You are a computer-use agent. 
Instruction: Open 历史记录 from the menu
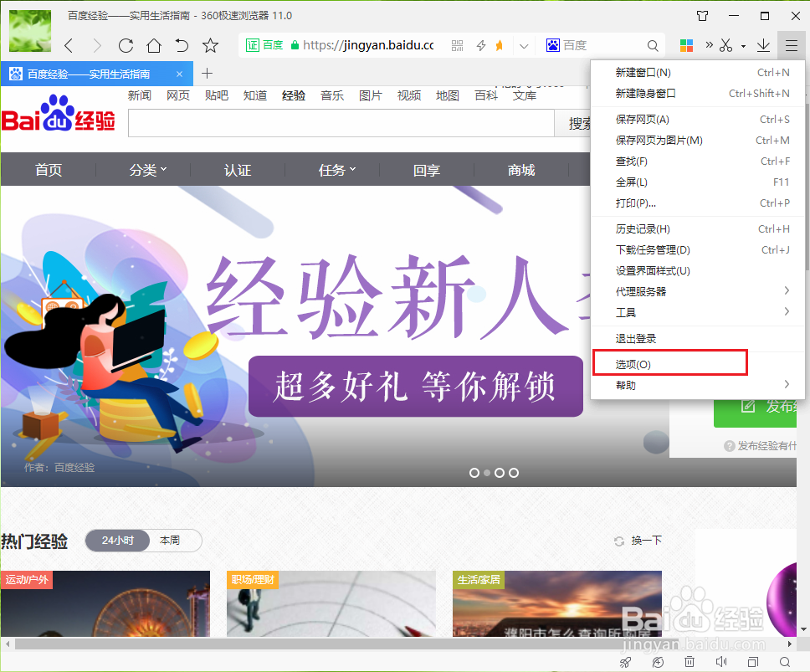(x=643, y=228)
